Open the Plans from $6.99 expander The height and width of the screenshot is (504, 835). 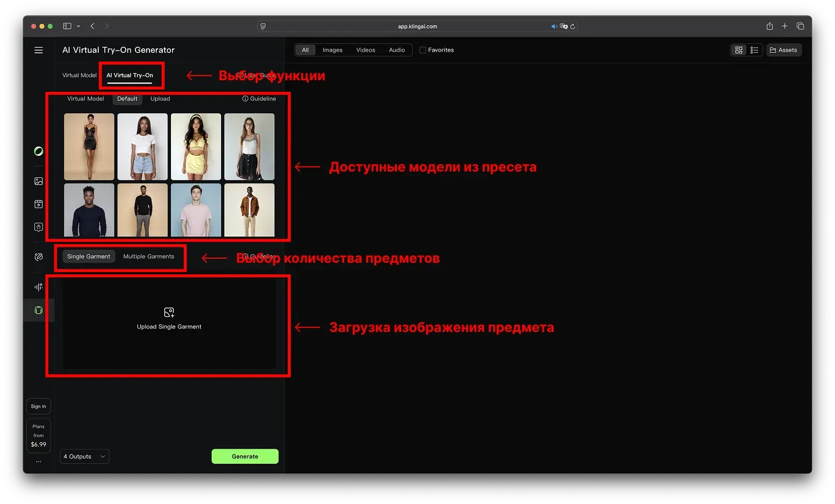pyautogui.click(x=38, y=435)
